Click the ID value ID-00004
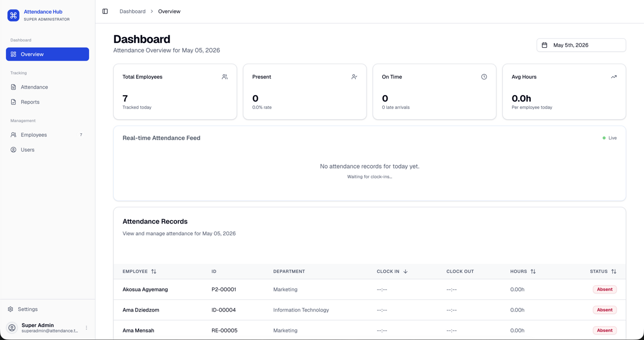Viewport: 644px width, 340px height. 224,310
